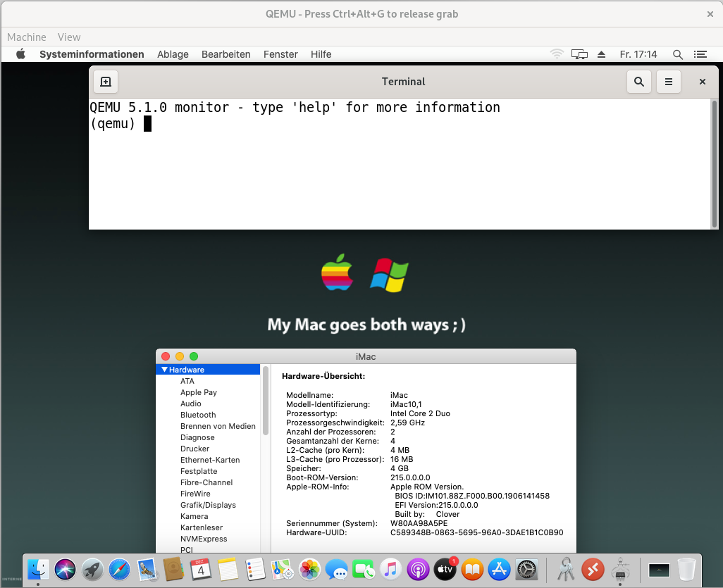This screenshot has height=588, width=723.
Task: Open Safari browser in the Dock
Action: [x=119, y=570]
